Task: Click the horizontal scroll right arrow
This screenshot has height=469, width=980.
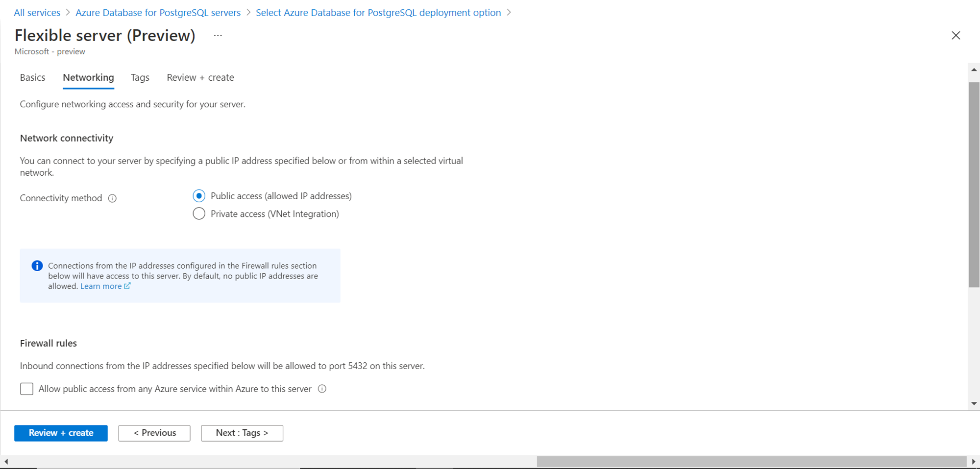Action: pyautogui.click(x=974, y=461)
